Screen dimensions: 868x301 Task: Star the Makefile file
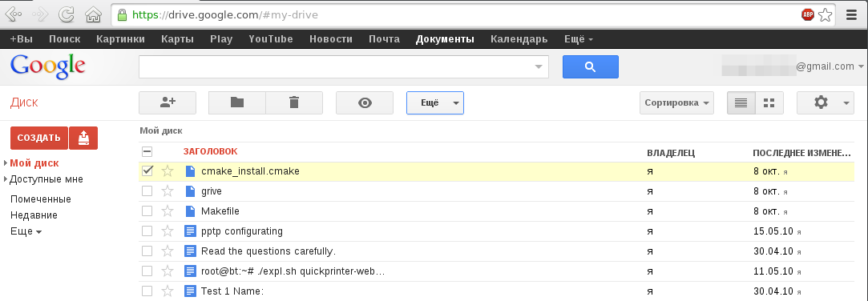coord(168,211)
